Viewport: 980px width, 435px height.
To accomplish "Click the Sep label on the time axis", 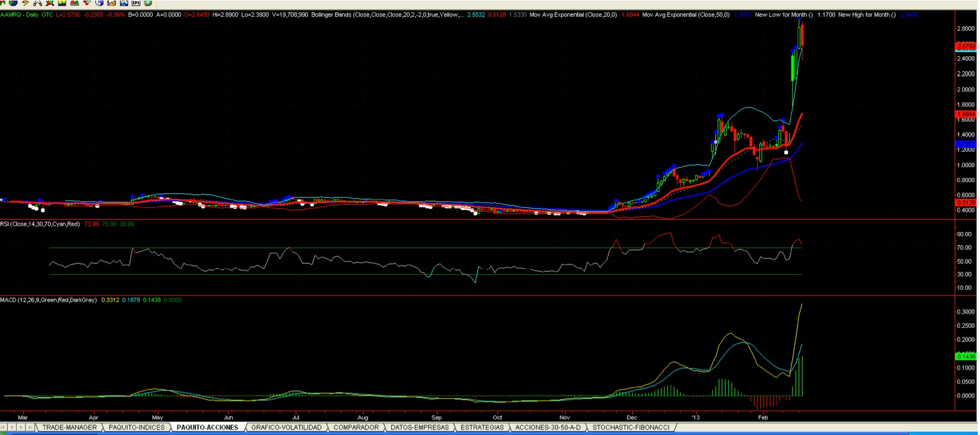I will pyautogui.click(x=436, y=417).
